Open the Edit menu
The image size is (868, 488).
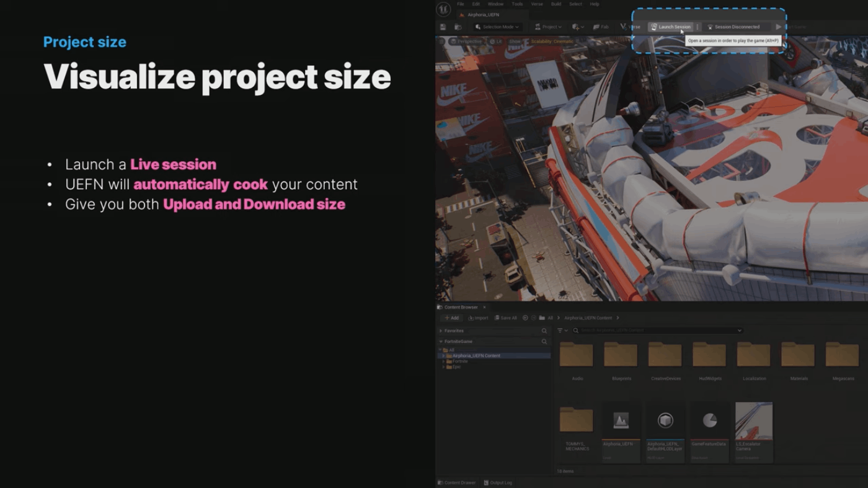(476, 4)
